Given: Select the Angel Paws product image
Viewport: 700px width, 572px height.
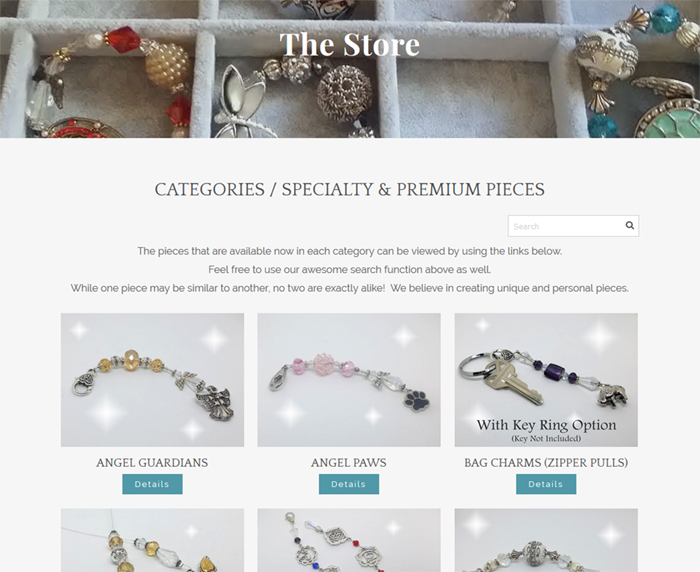Looking at the screenshot, I should 349,380.
